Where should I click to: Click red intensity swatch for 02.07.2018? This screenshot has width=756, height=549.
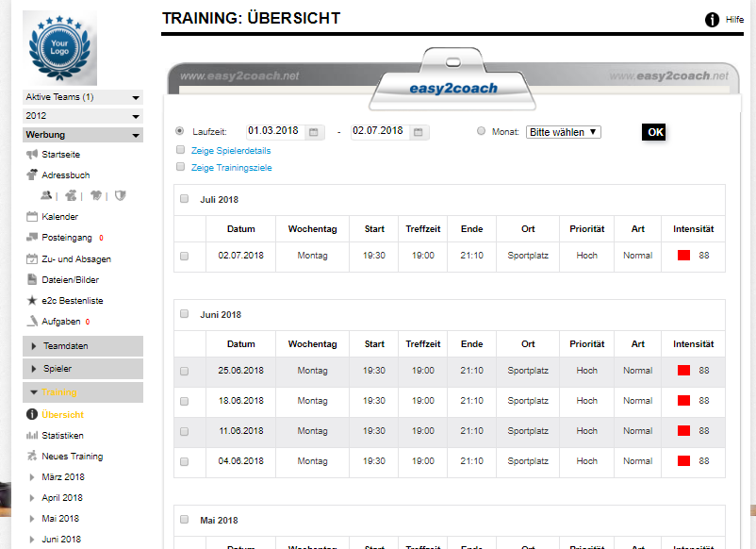(684, 256)
